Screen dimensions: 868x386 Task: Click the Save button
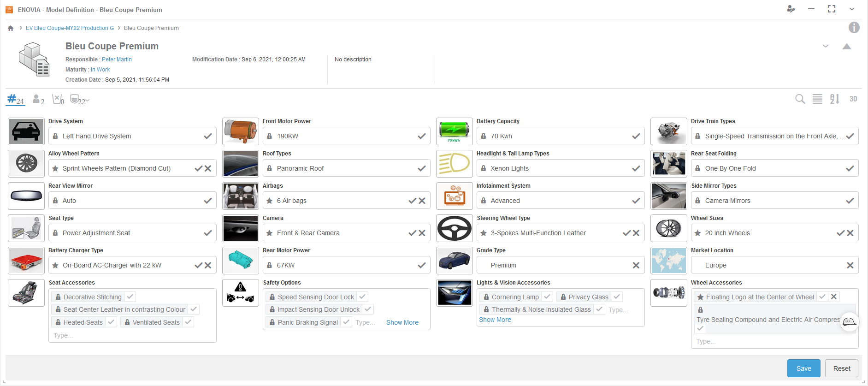(803, 368)
